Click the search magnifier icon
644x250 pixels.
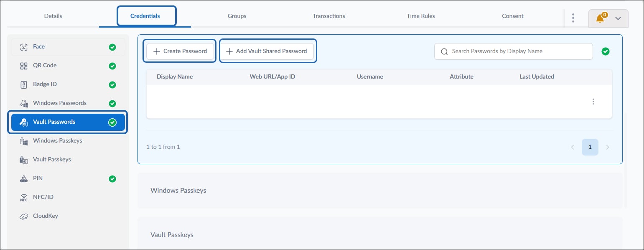click(444, 51)
